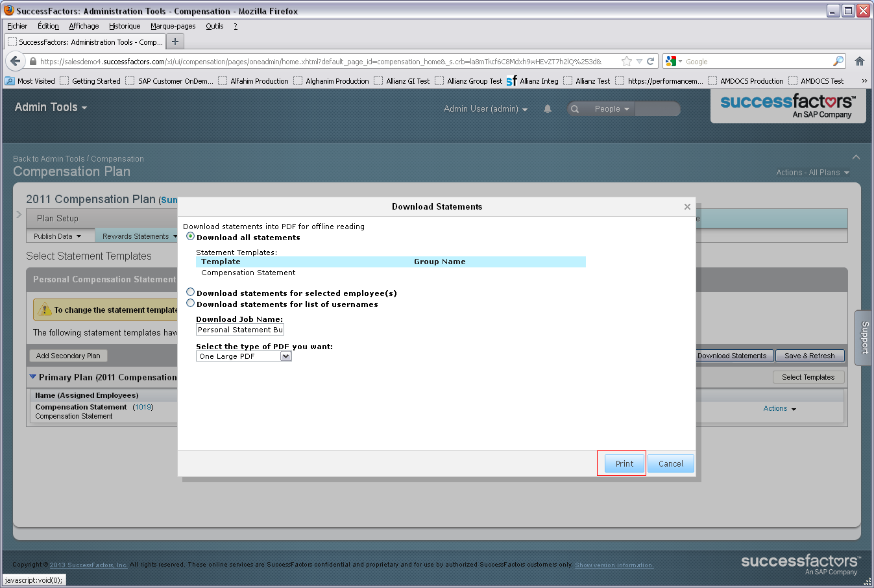Viewport: 874px width, 588px height.
Task: Select Download statements for list of usernames
Action: (190, 303)
